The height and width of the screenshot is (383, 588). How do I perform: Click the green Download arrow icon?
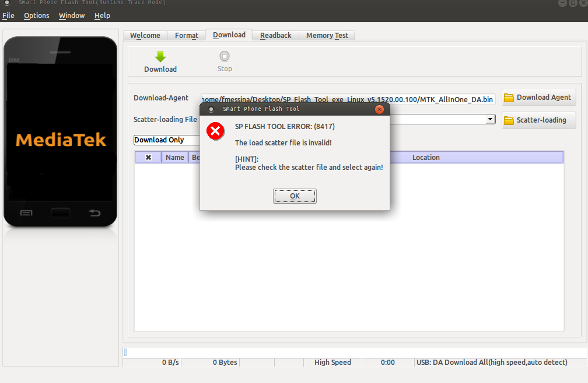160,57
